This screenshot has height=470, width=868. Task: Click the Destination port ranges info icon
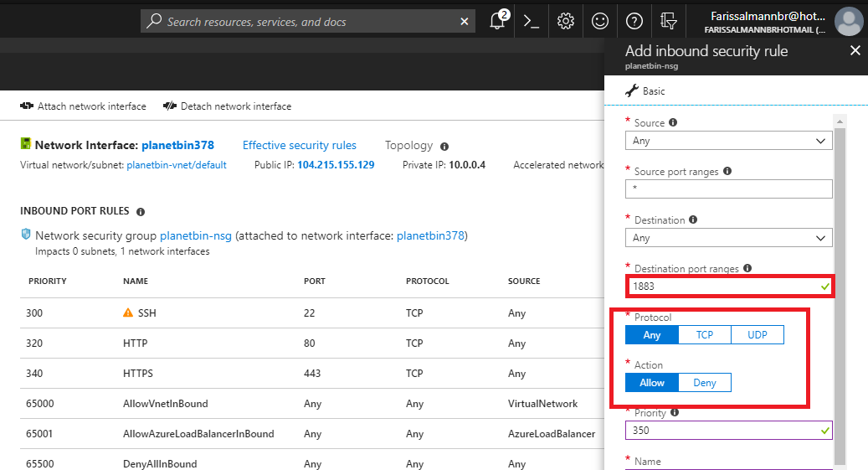(747, 268)
